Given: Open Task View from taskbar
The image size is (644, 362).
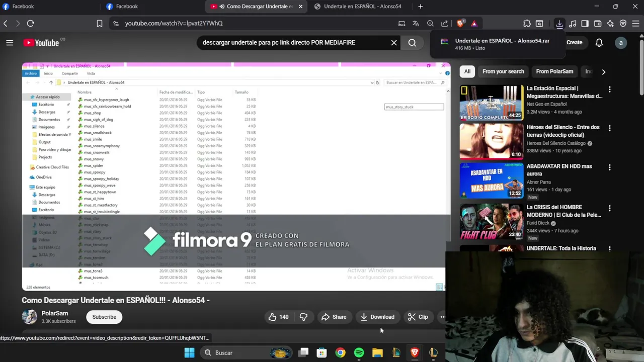Looking at the screenshot, I should [303, 353].
